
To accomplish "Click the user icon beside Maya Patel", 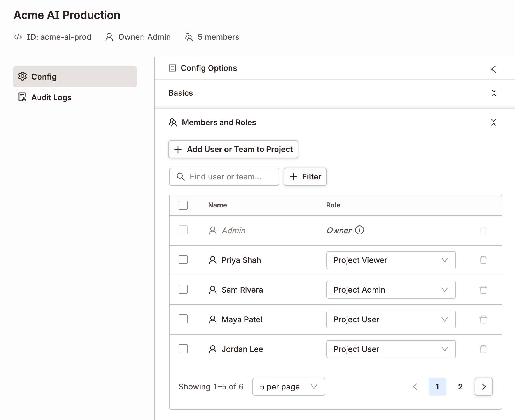I will (213, 319).
